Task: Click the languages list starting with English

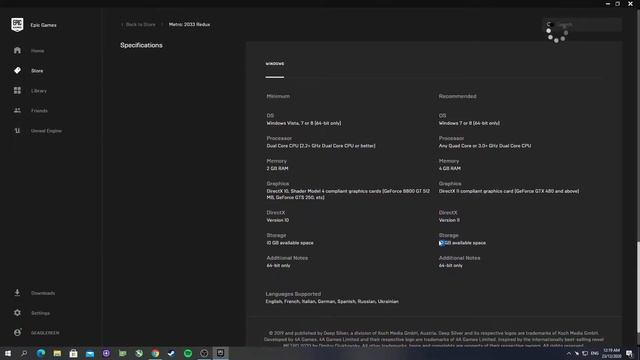Action: [332, 302]
